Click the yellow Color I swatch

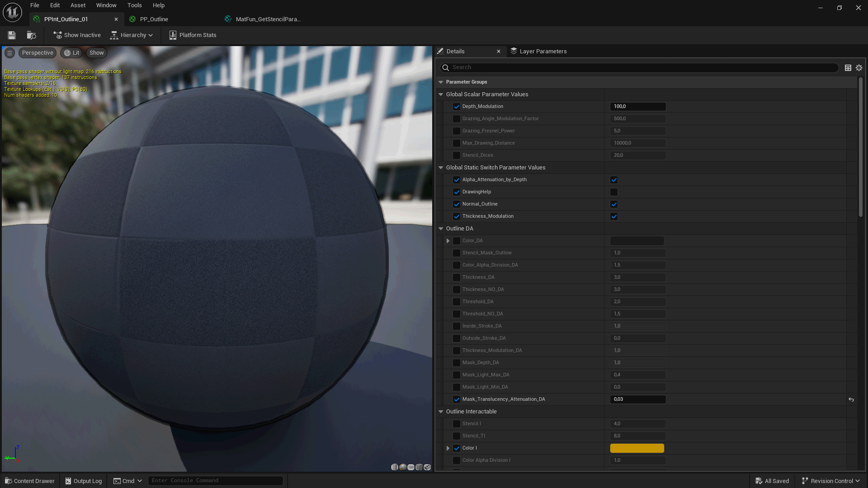click(x=637, y=448)
